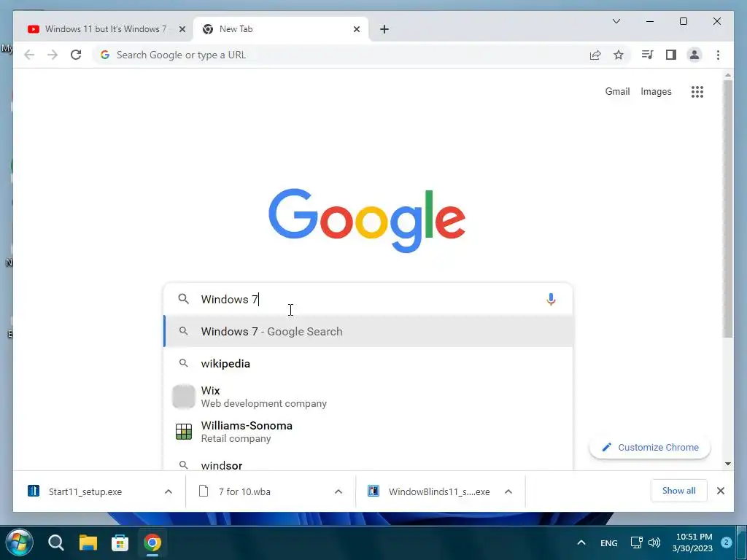
Task: Click the WindowBlinds11 download file icon
Action: pos(373,491)
